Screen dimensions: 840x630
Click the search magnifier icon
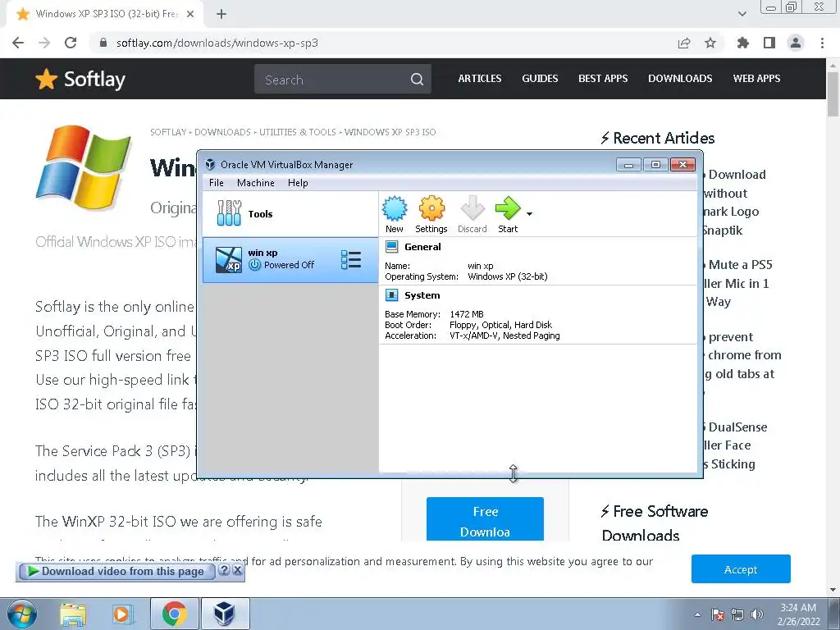417,80
